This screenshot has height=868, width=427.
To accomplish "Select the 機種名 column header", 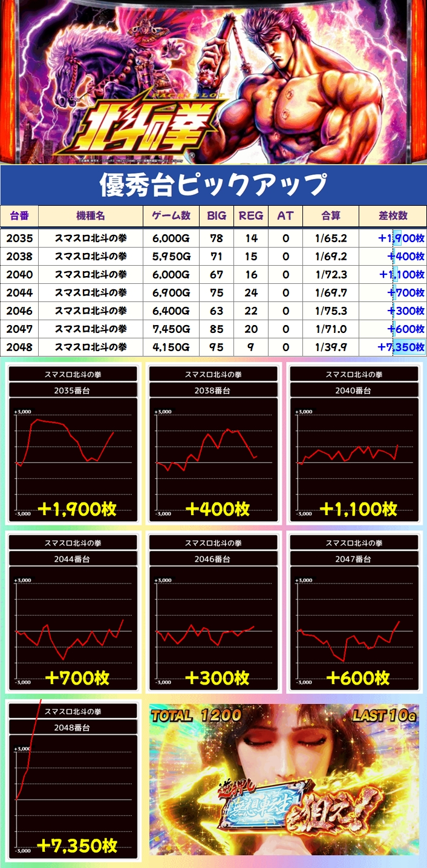I will click(91, 216).
